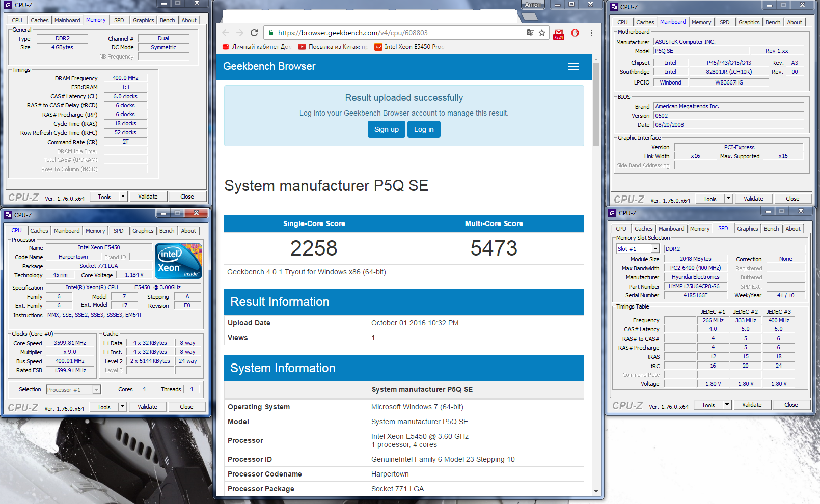This screenshot has width=820, height=504.
Task: Click Sign up button
Action: pyautogui.click(x=387, y=129)
